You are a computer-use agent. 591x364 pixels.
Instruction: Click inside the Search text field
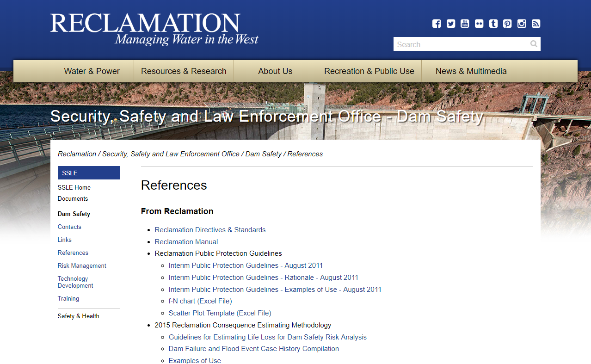point(460,44)
